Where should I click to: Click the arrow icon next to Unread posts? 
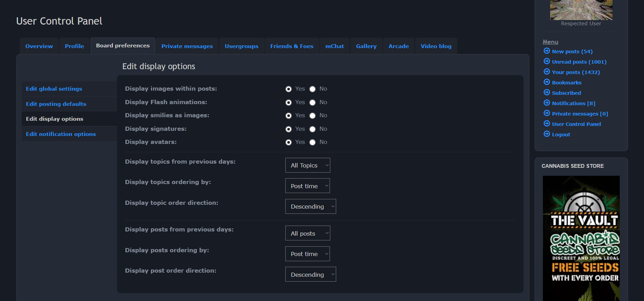[x=547, y=61]
